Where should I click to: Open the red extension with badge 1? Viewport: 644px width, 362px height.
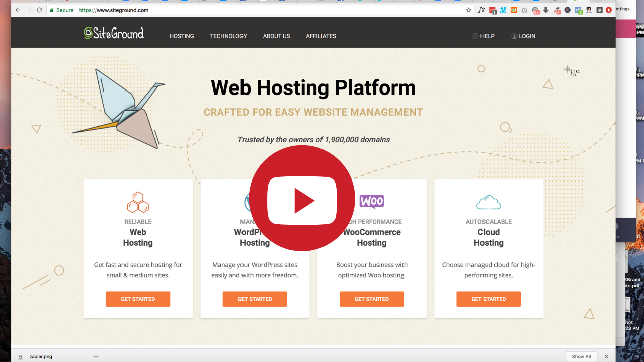coord(493,10)
